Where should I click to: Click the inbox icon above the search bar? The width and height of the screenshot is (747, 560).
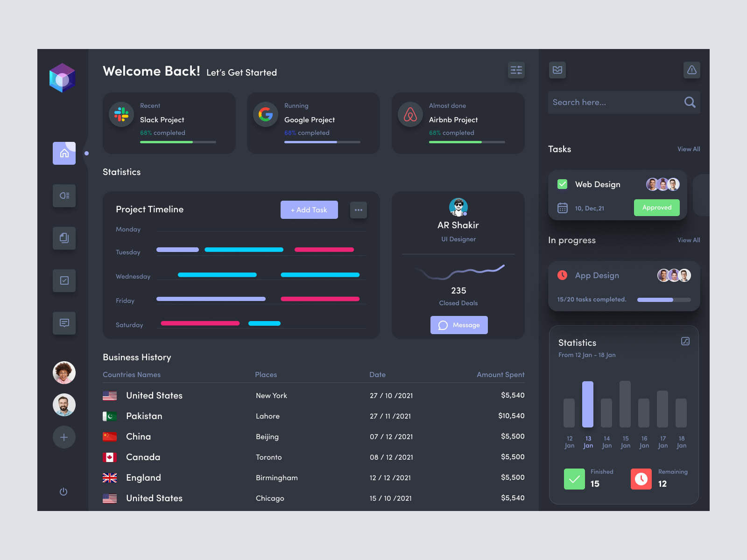point(557,70)
